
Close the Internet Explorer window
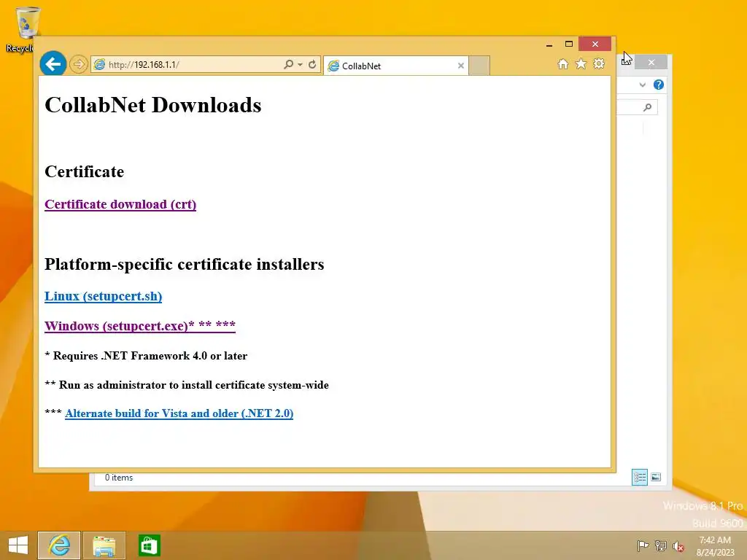595,44
